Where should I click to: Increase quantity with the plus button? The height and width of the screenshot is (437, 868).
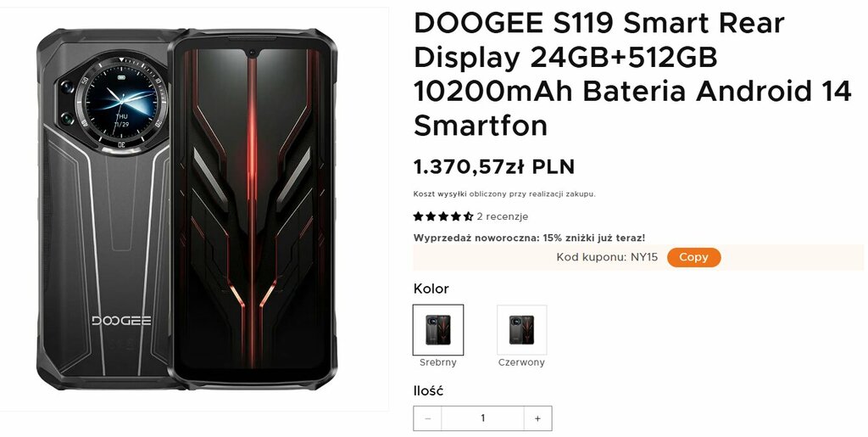click(x=537, y=418)
